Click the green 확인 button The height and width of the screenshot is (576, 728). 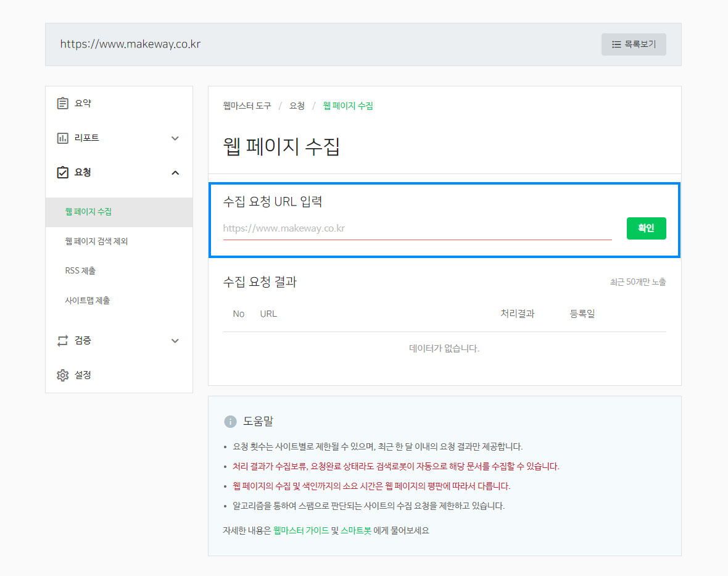[x=646, y=228]
